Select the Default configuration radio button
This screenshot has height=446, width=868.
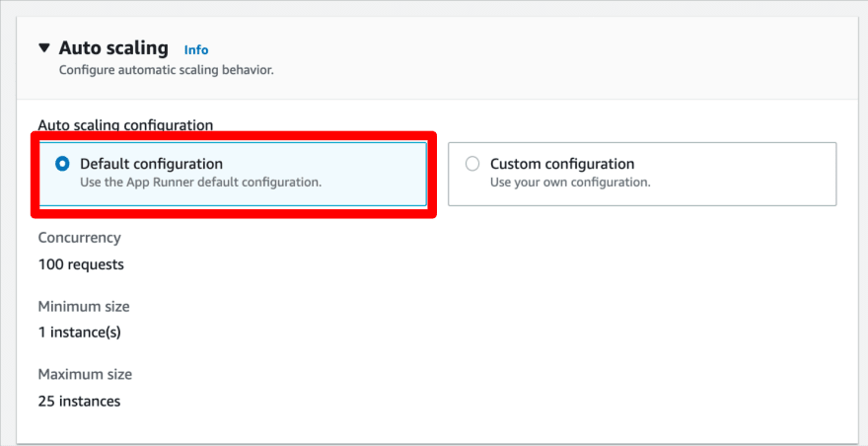(62, 164)
